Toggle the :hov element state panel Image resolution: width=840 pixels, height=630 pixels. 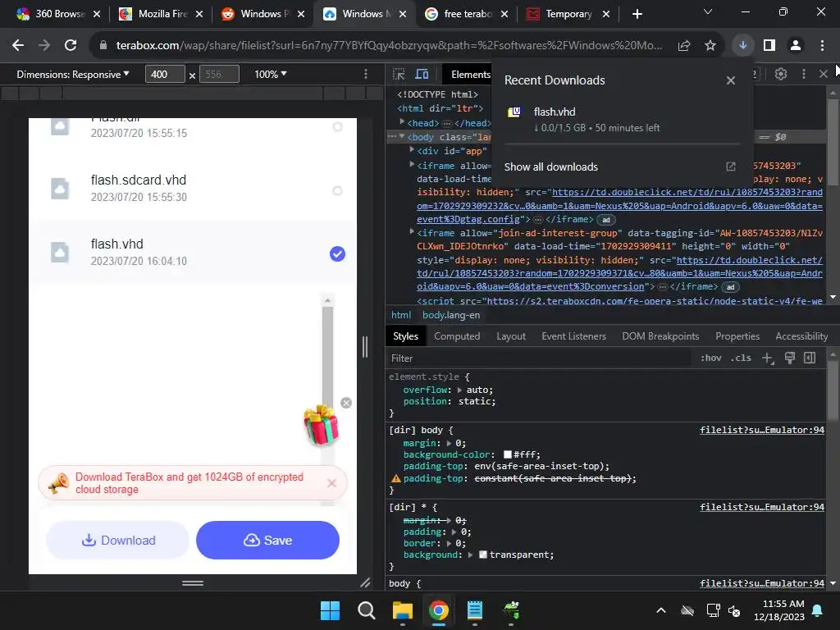coord(711,358)
